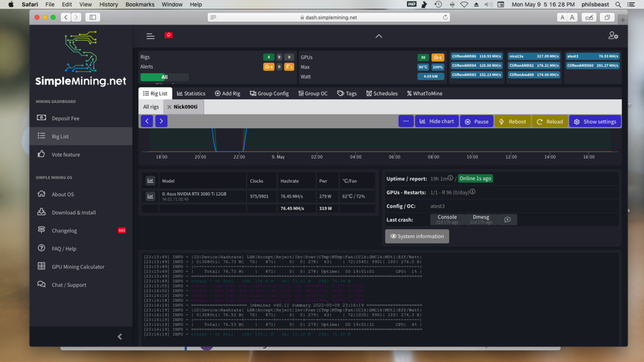
Task: Switch to the Statistics tab
Action: click(191, 94)
